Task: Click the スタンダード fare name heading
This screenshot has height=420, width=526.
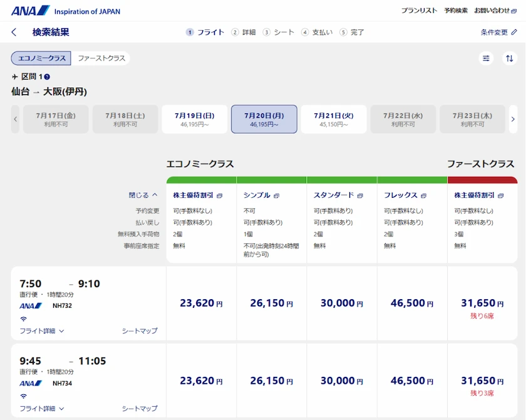Action: pos(334,195)
